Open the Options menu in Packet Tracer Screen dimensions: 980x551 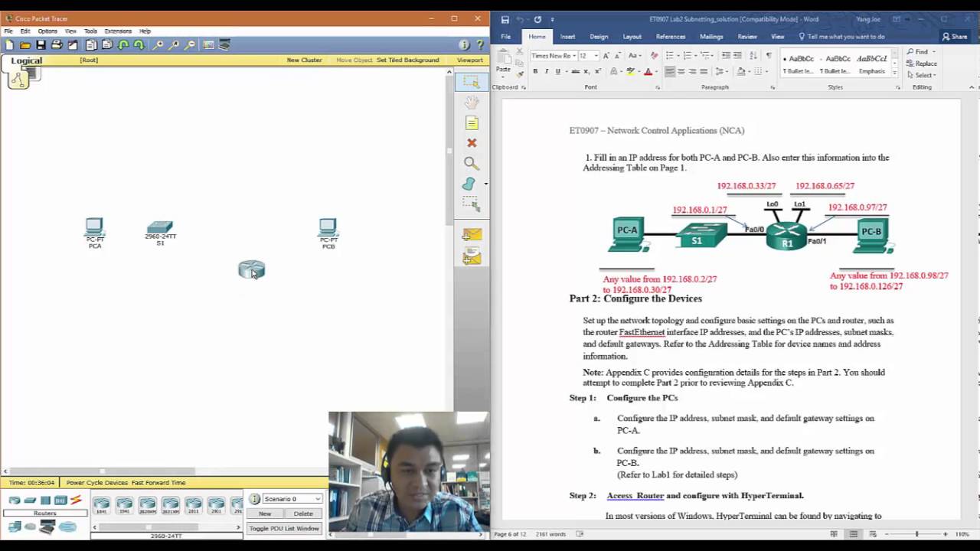point(47,31)
